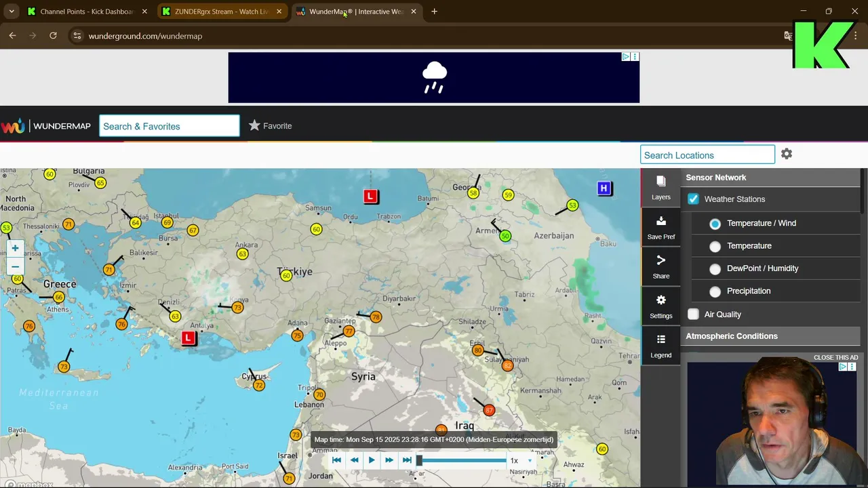Close the Channel Points tab

[144, 12]
